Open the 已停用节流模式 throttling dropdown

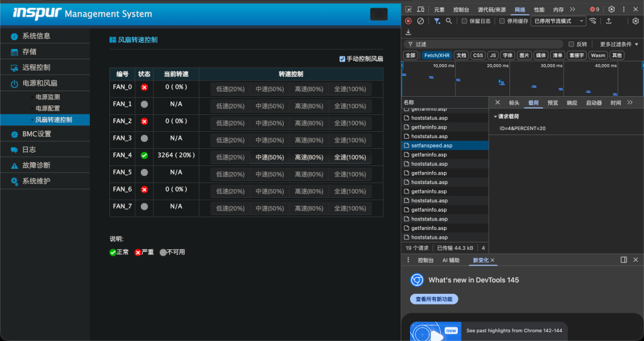[558, 21]
